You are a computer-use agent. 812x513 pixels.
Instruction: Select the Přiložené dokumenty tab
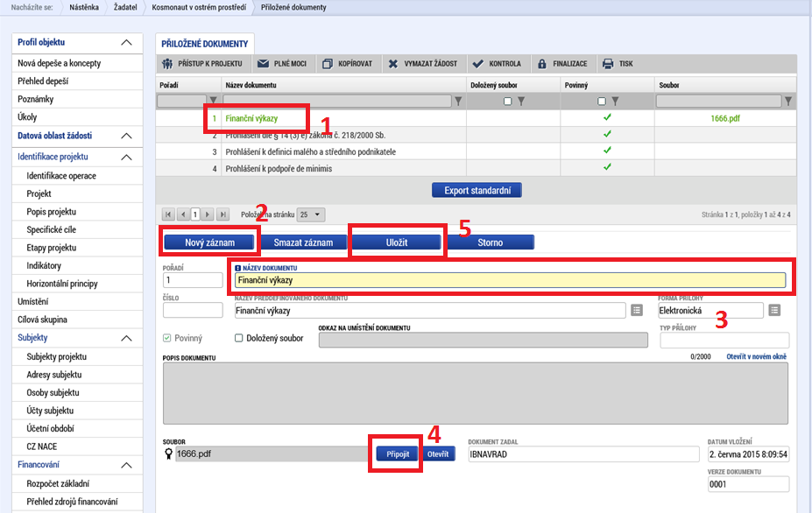[205, 44]
